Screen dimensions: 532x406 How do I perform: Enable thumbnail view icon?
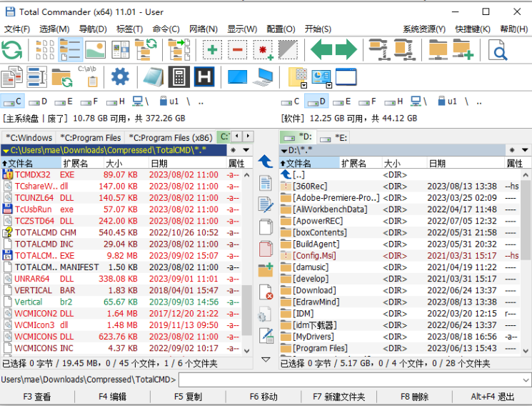point(96,50)
